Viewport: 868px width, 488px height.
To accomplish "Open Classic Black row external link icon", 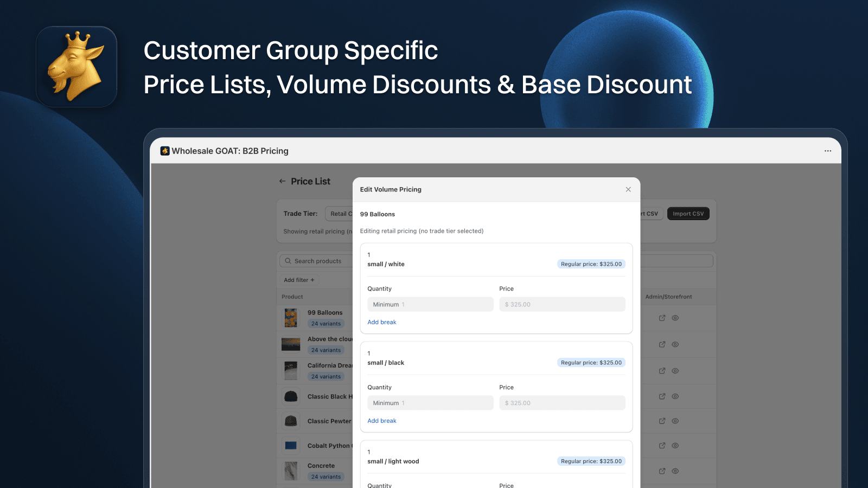I will click(662, 396).
